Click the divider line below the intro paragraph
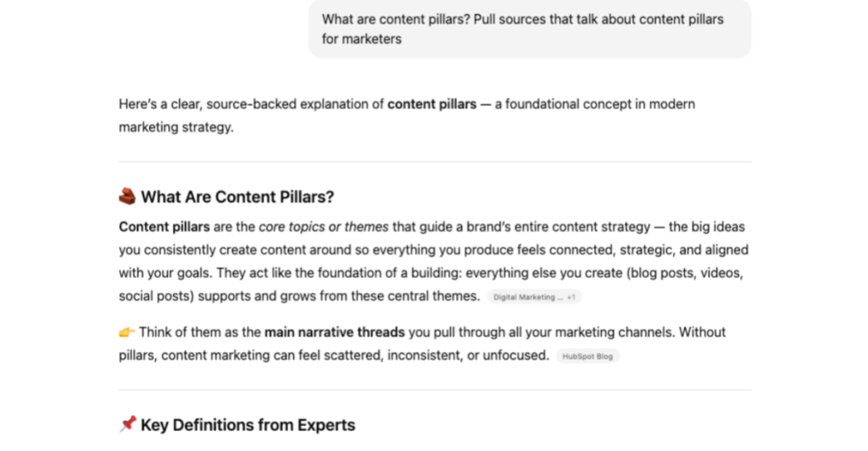 point(434,161)
